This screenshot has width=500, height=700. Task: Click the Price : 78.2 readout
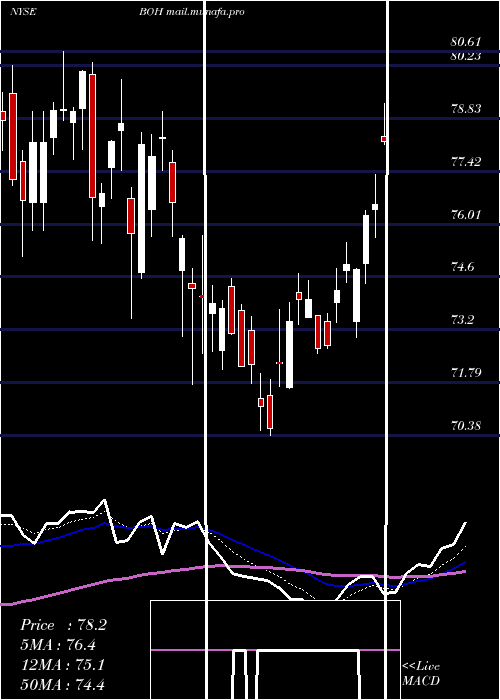(63, 625)
